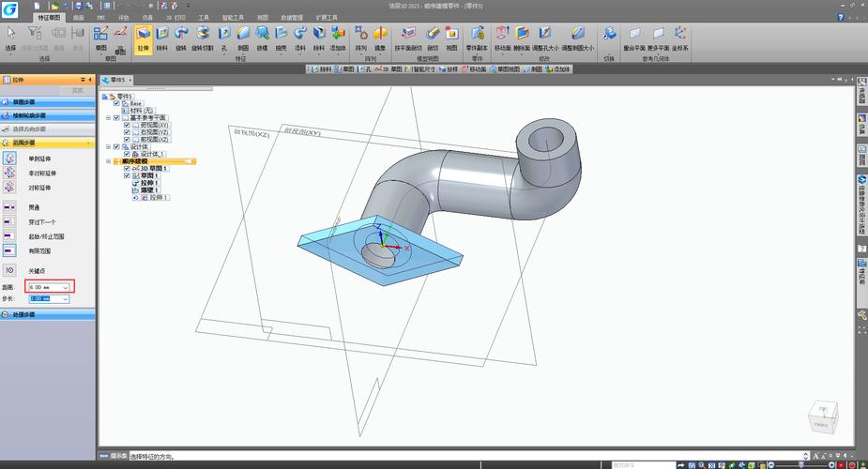This screenshot has width=868, height=469.
Task: Click the 除料 cut tool next to 拉伸
Action: (162, 38)
